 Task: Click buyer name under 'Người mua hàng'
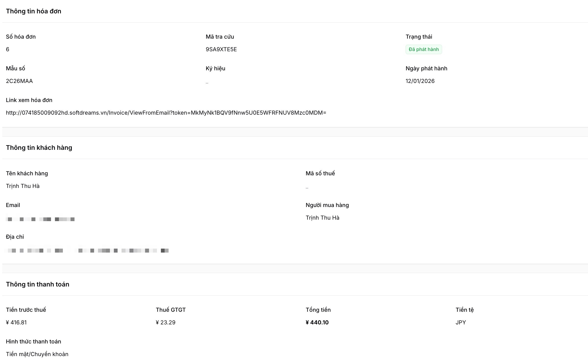[322, 218]
